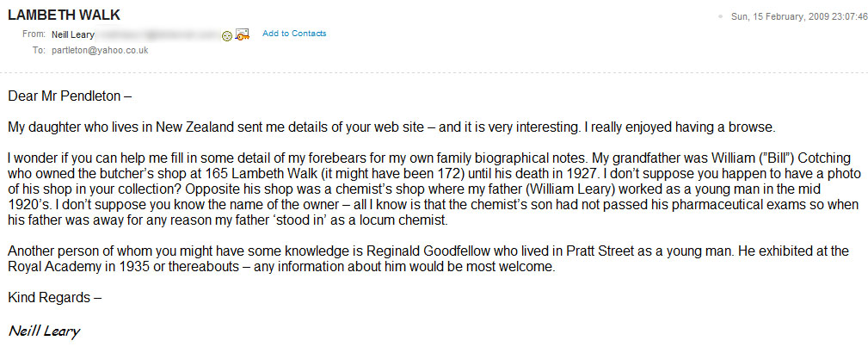Add sender via Add to Contacts link

click(x=294, y=34)
